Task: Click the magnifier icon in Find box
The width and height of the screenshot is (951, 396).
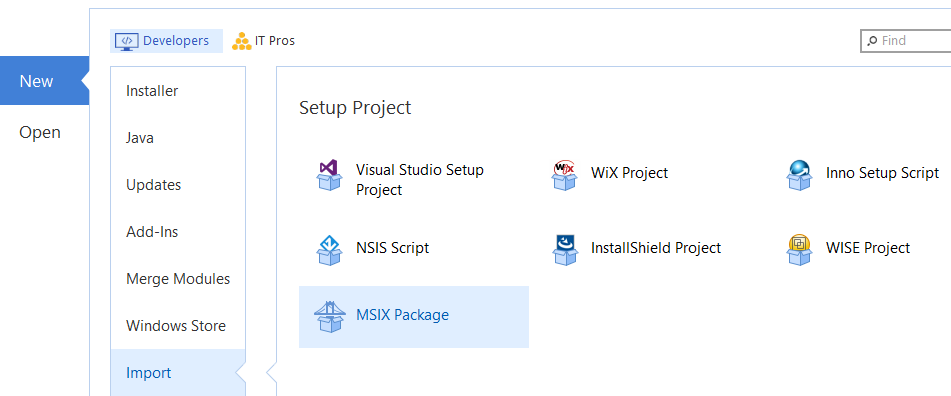Action: click(872, 41)
